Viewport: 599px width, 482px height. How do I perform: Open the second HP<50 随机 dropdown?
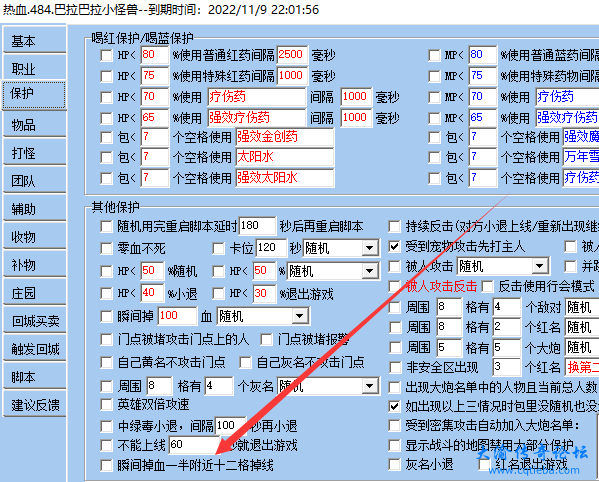369,271
